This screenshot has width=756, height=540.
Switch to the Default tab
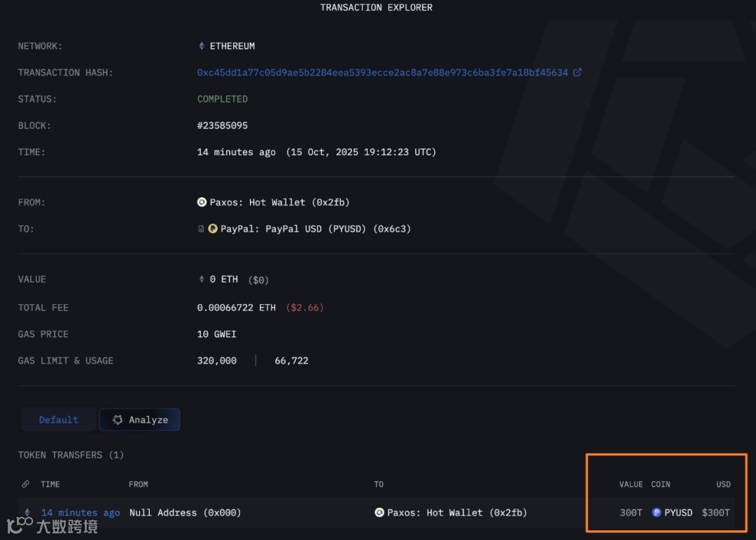(x=58, y=420)
